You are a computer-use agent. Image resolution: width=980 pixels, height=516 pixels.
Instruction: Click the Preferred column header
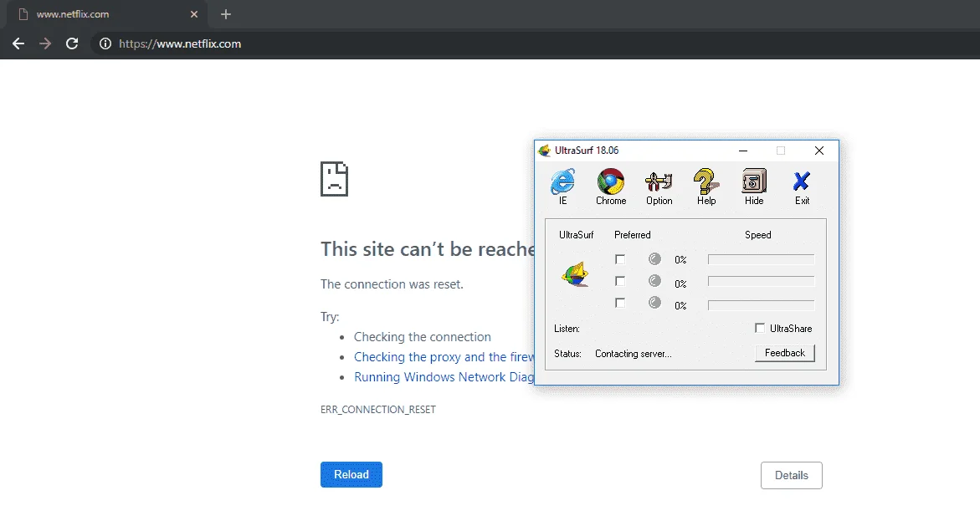pos(633,235)
